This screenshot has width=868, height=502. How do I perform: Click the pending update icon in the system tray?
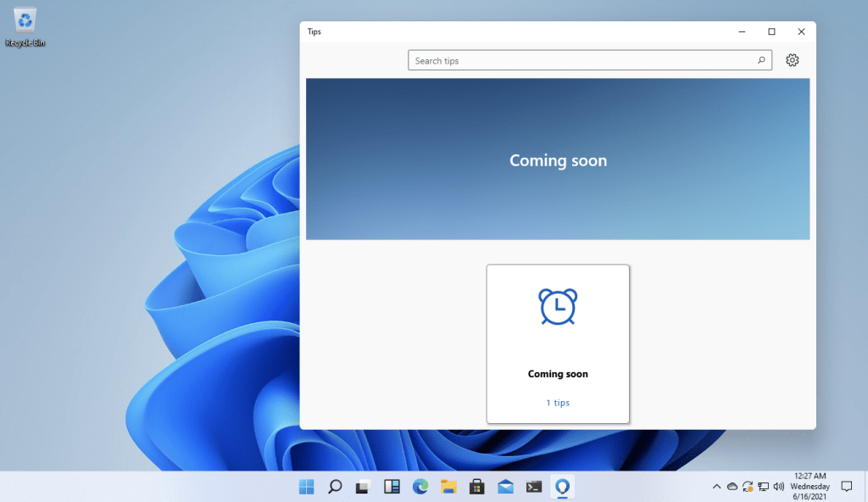(748, 486)
